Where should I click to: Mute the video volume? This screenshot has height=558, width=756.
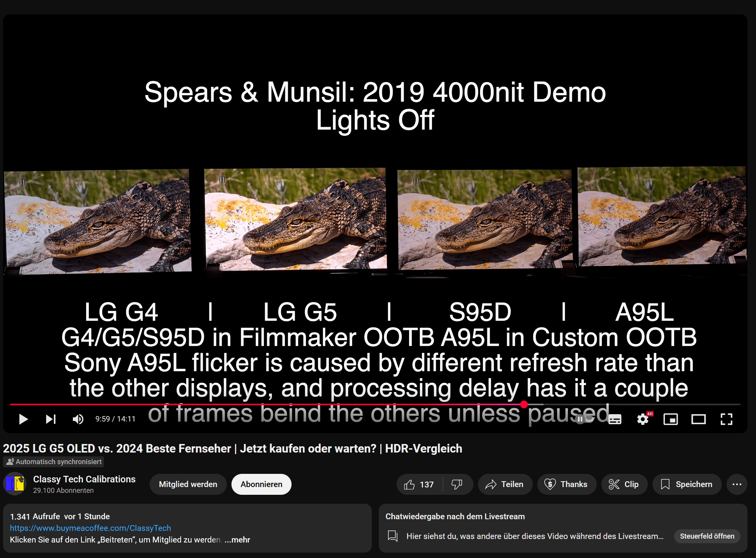[x=78, y=419]
